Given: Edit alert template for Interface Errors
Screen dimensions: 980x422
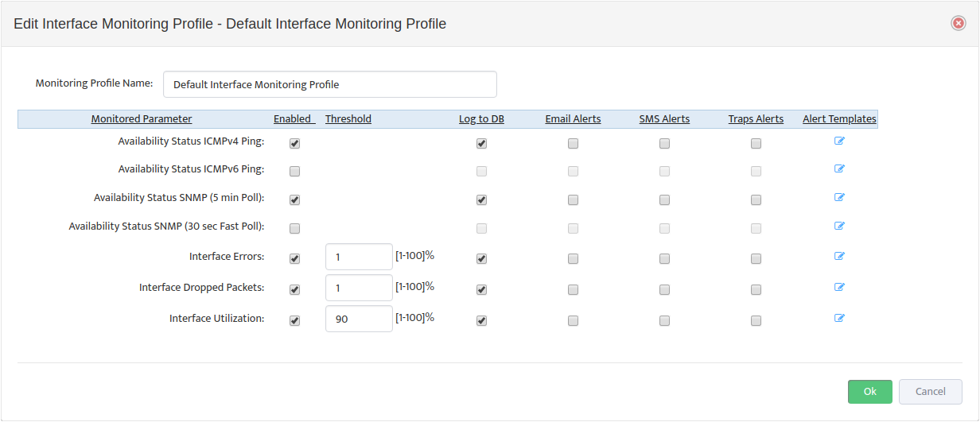Looking at the screenshot, I should click(x=839, y=256).
